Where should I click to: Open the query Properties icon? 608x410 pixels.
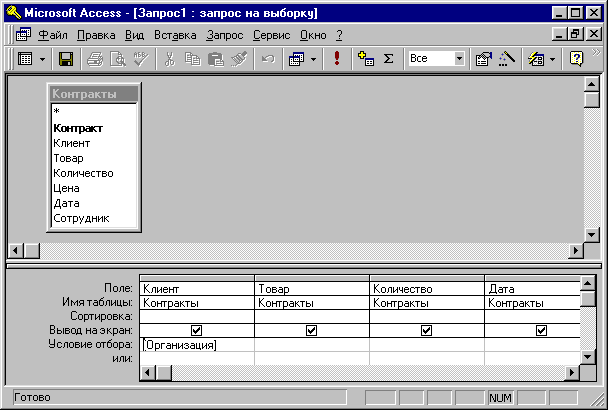pos(484,59)
